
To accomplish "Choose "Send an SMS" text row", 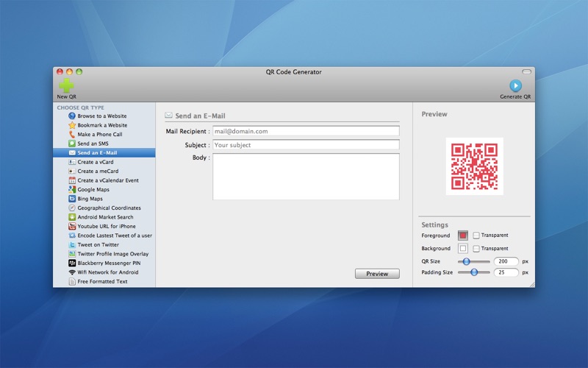I will point(93,144).
